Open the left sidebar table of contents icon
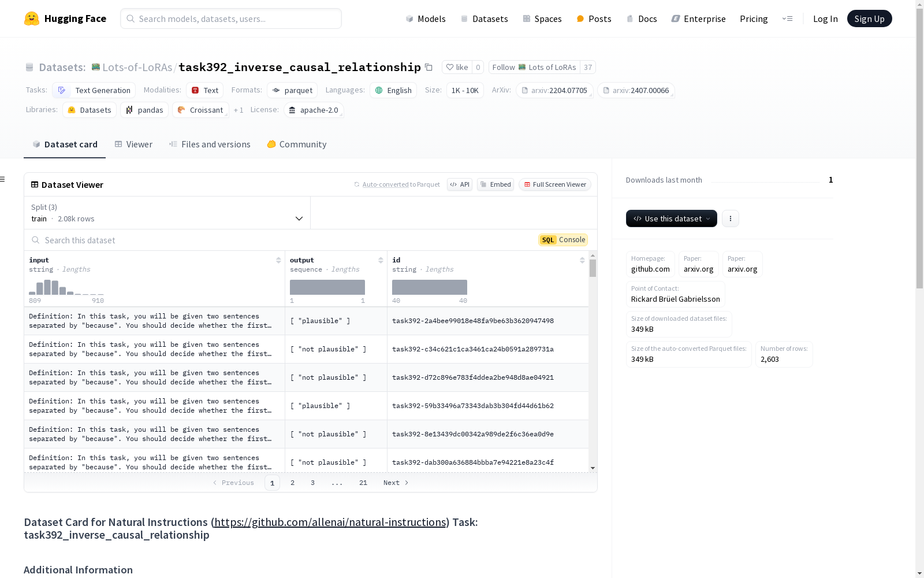The image size is (924, 578). [2, 179]
